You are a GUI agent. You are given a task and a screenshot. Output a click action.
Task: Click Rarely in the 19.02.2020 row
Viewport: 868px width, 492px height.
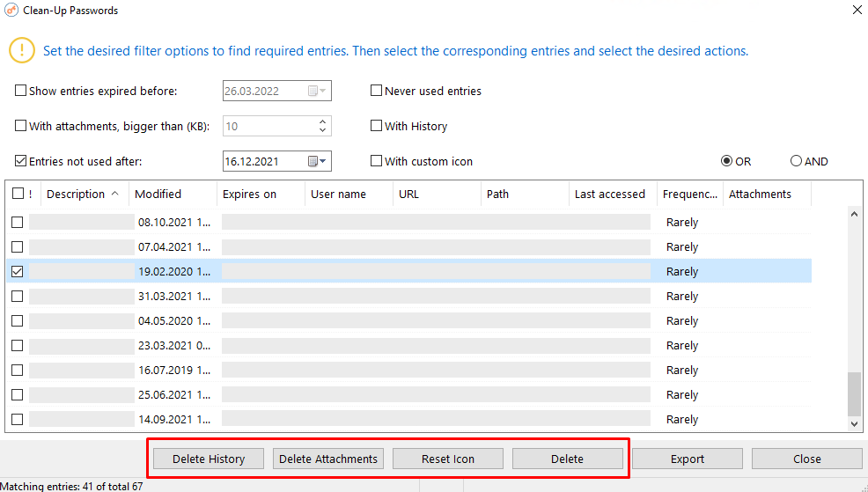click(682, 271)
